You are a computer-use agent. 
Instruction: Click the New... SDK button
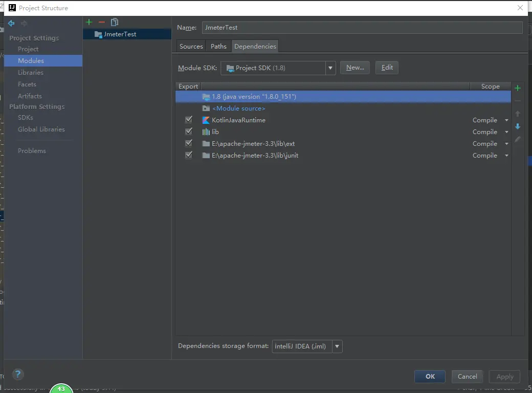355,68
